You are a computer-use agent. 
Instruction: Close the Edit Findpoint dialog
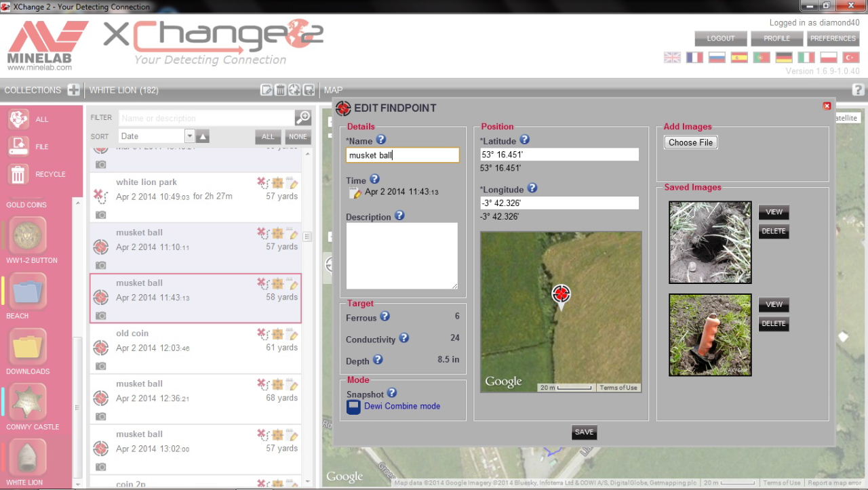tap(827, 106)
